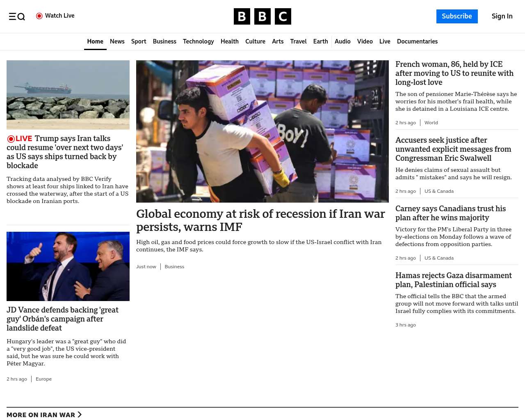Viewport: 525px width, 420px height.
Task: Click the Europe tag under Vance story
Action: [43, 379]
